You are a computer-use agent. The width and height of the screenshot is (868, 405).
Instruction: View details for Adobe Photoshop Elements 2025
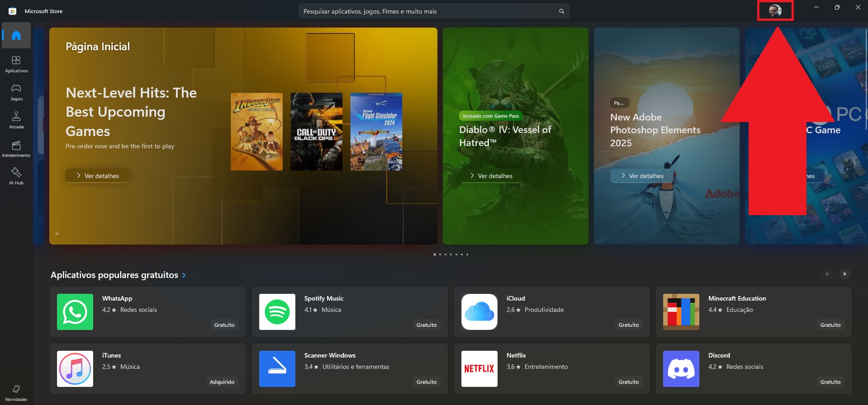(642, 176)
